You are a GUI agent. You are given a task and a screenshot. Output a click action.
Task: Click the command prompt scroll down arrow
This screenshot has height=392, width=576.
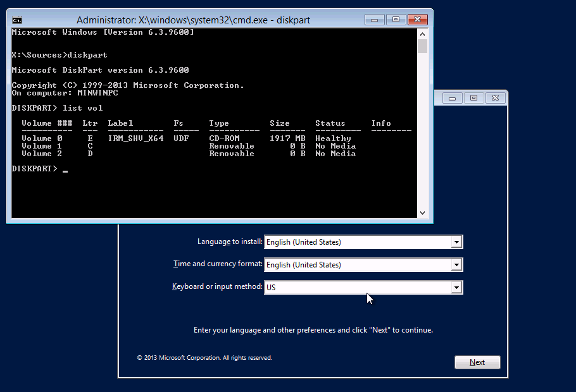point(422,213)
